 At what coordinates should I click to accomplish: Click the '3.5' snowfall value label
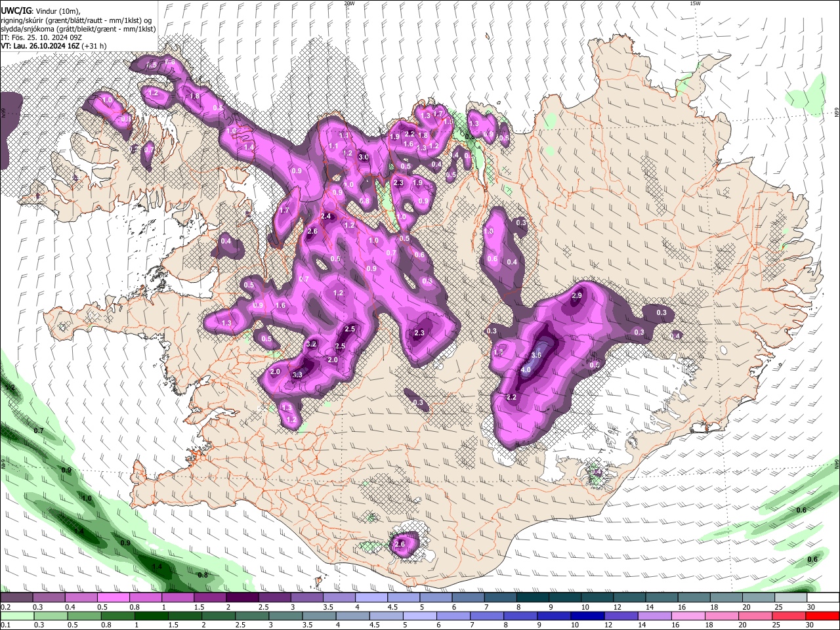click(x=536, y=355)
